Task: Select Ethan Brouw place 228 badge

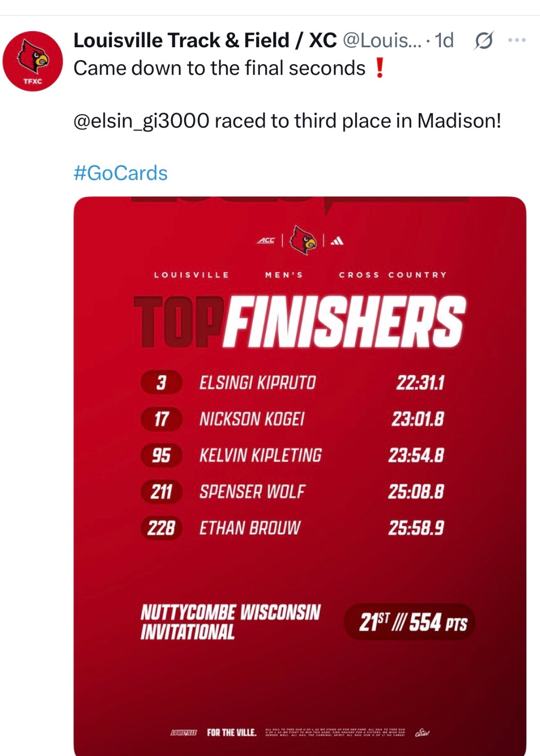Action: [x=161, y=528]
